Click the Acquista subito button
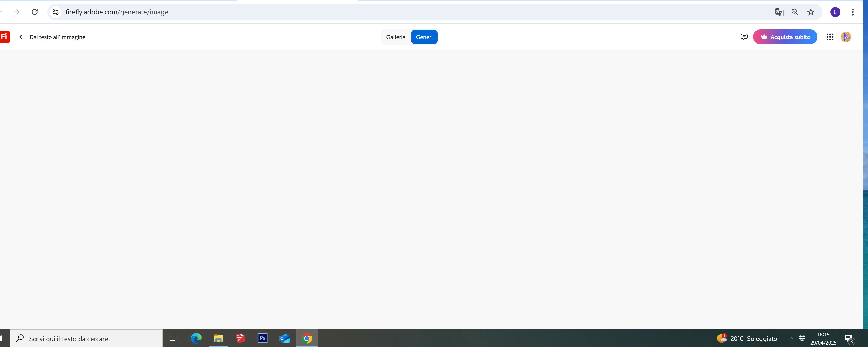The width and height of the screenshot is (868, 347). click(785, 37)
